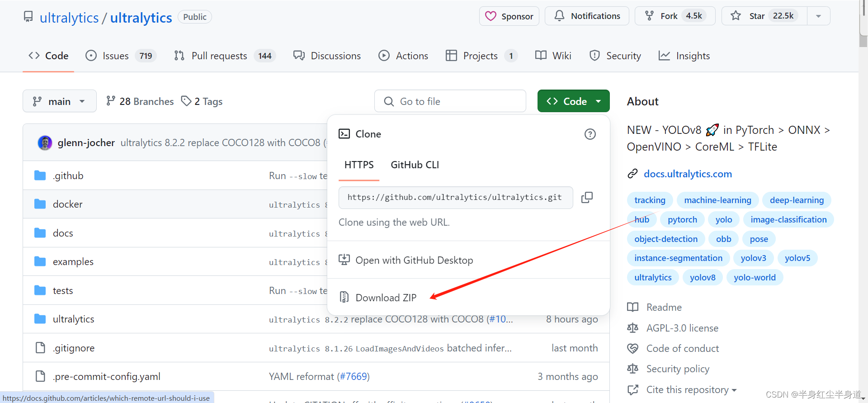Open .pre-commit-config.yaml file
The image size is (868, 403).
(x=106, y=377)
